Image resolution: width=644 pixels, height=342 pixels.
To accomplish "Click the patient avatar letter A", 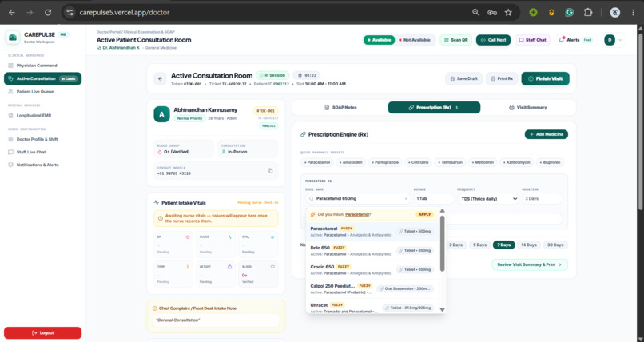I will pos(162,114).
